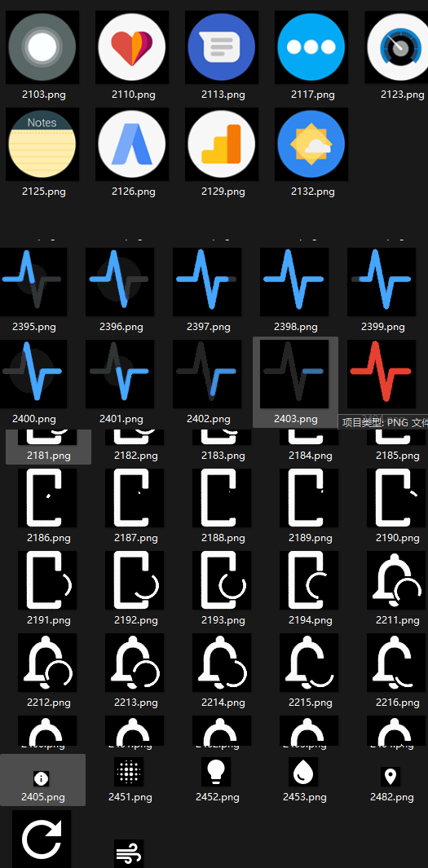Click the 2181.png file name
Screen dimensions: 428x868
[49, 456]
